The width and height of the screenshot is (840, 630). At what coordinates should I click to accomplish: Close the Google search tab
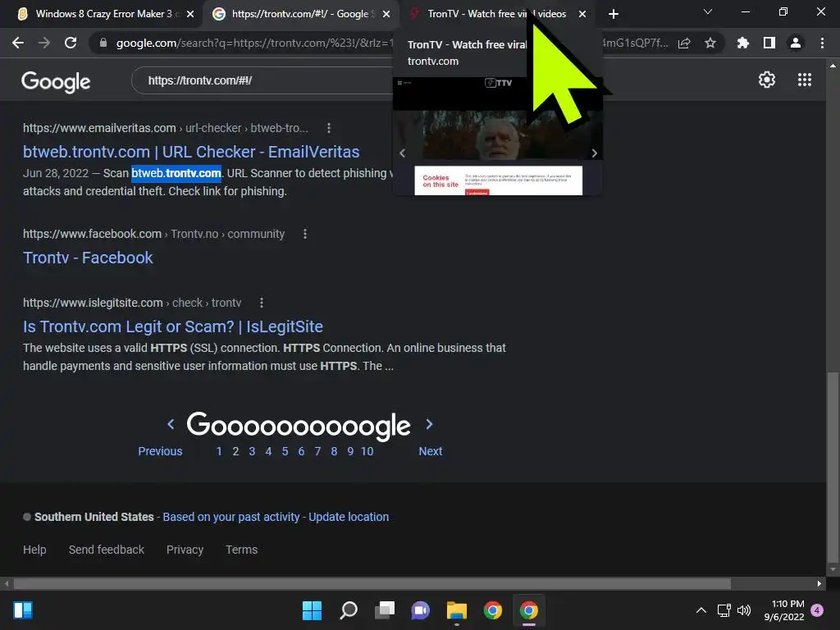pos(386,14)
